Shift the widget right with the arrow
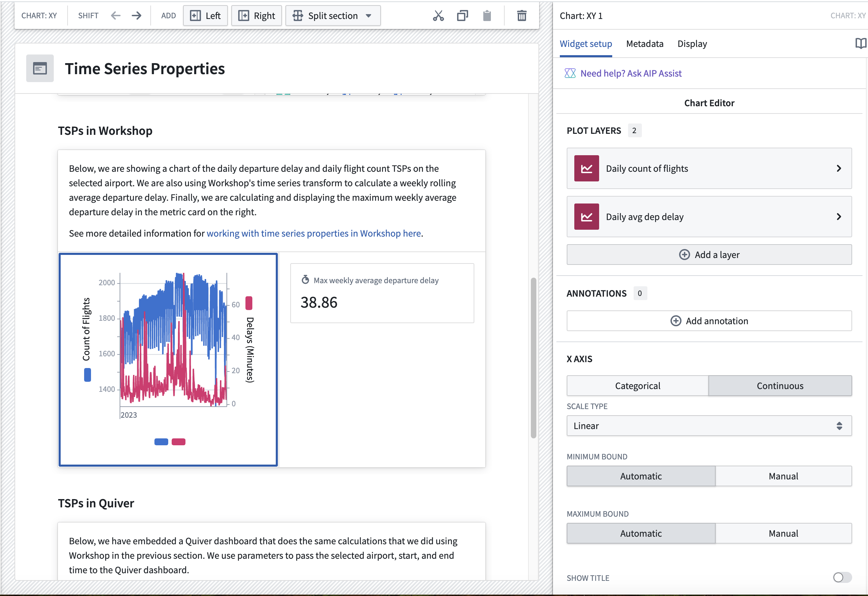 point(136,16)
